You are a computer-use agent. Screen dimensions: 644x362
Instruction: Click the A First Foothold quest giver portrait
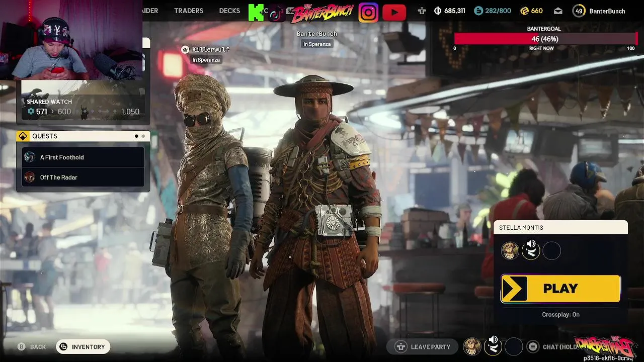30,157
